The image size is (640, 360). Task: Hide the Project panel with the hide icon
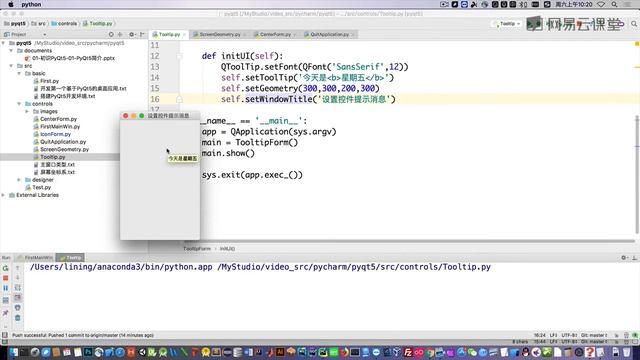coord(142,34)
